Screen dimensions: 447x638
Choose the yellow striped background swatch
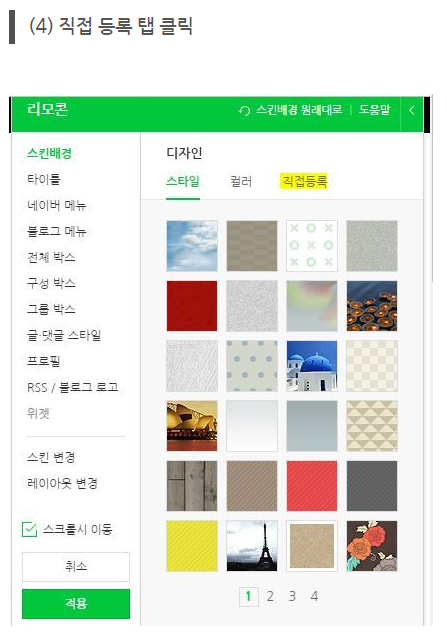192,546
